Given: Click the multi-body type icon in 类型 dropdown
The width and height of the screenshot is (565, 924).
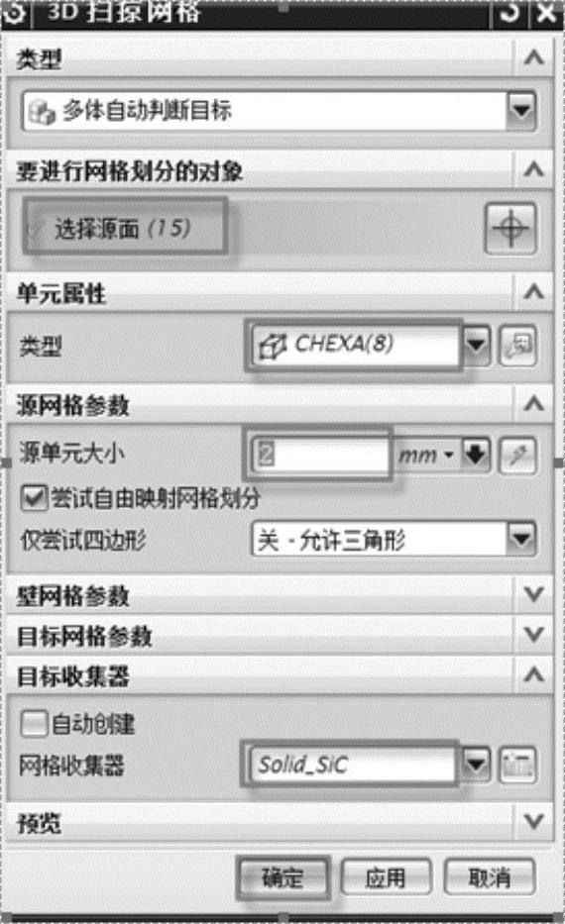Looking at the screenshot, I should [x=42, y=111].
